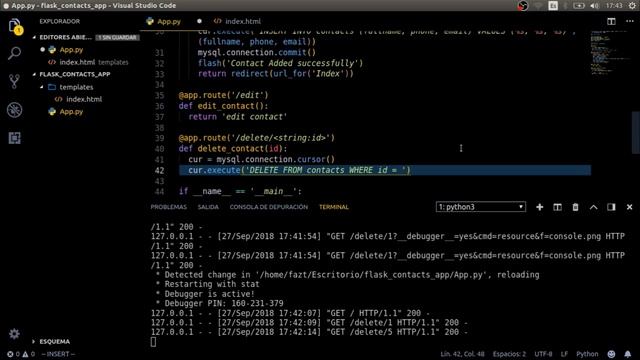Open the Problemas panel tab

tap(169, 207)
